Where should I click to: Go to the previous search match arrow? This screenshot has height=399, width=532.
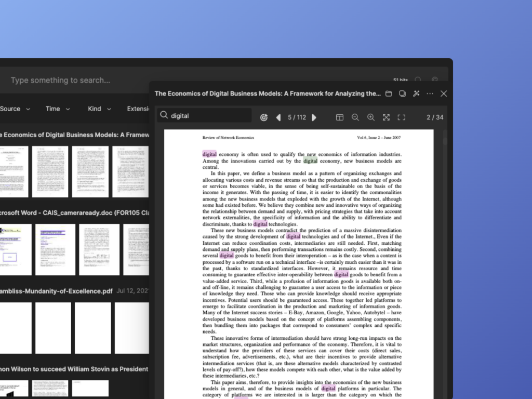click(x=278, y=117)
